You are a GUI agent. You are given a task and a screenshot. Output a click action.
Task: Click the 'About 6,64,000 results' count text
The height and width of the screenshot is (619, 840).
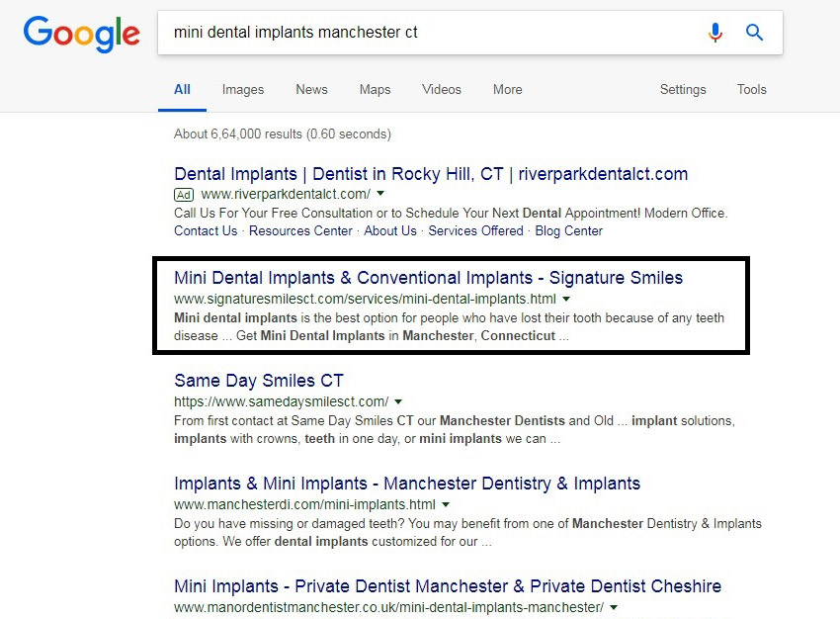[x=283, y=133]
